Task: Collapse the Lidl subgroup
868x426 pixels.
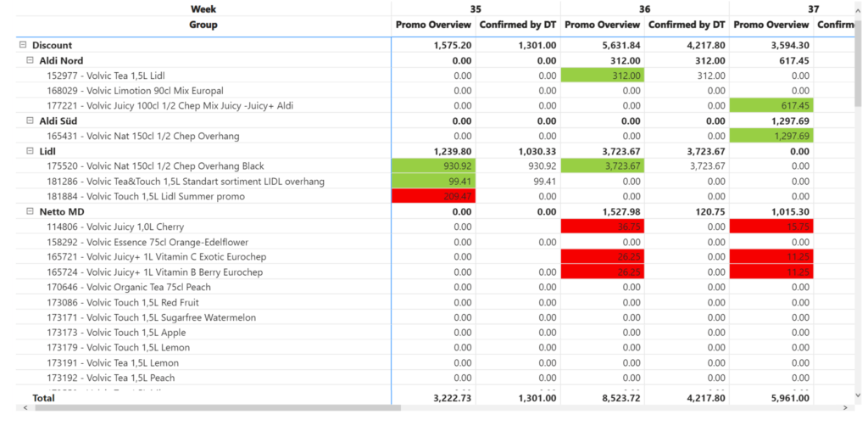Action: pyautogui.click(x=31, y=151)
